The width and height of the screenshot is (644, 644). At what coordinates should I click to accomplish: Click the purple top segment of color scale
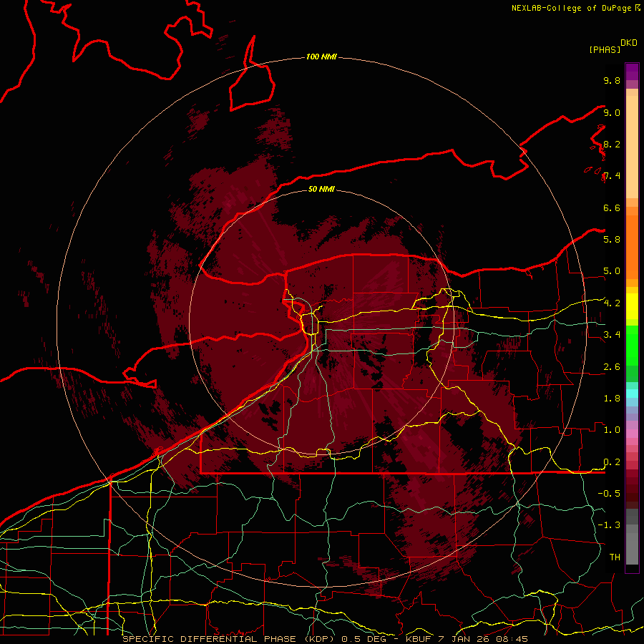click(632, 72)
